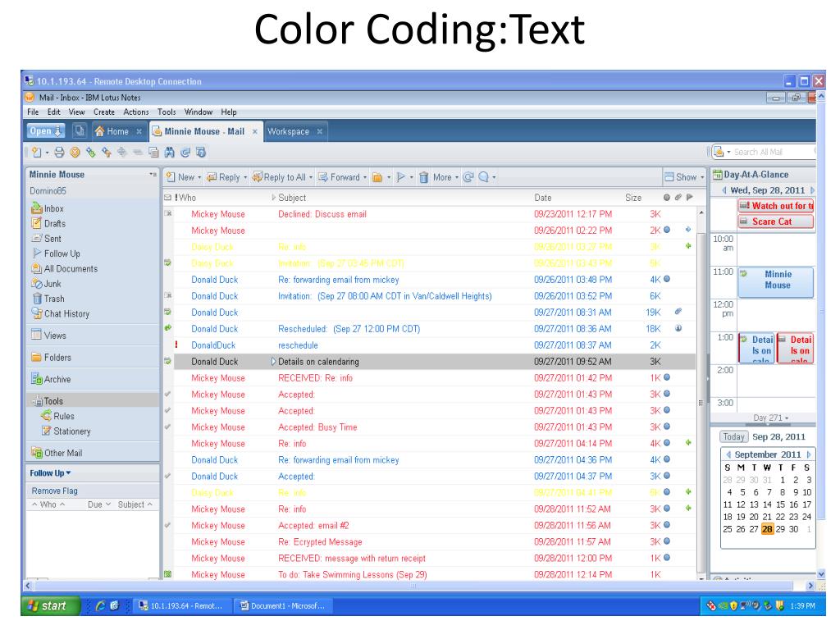Image resolution: width=840 pixels, height=630 pixels.
Task: Click the Today button in calendar
Action: coord(733,436)
